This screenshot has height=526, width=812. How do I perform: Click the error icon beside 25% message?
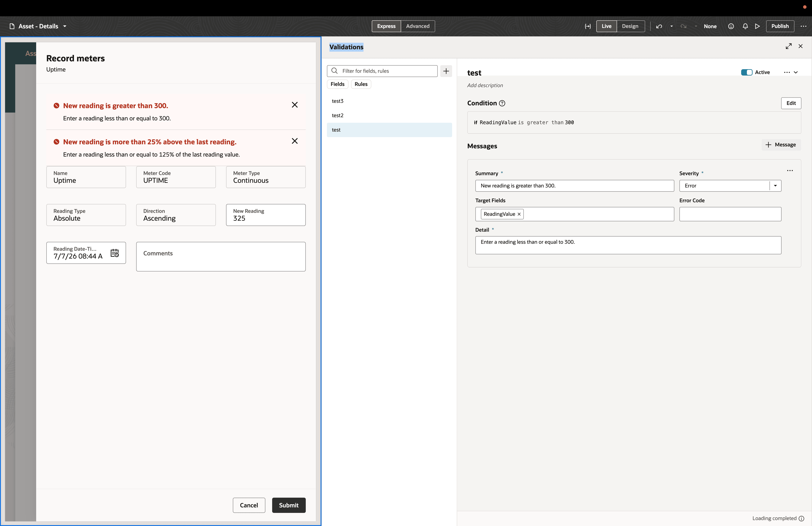pyautogui.click(x=56, y=142)
